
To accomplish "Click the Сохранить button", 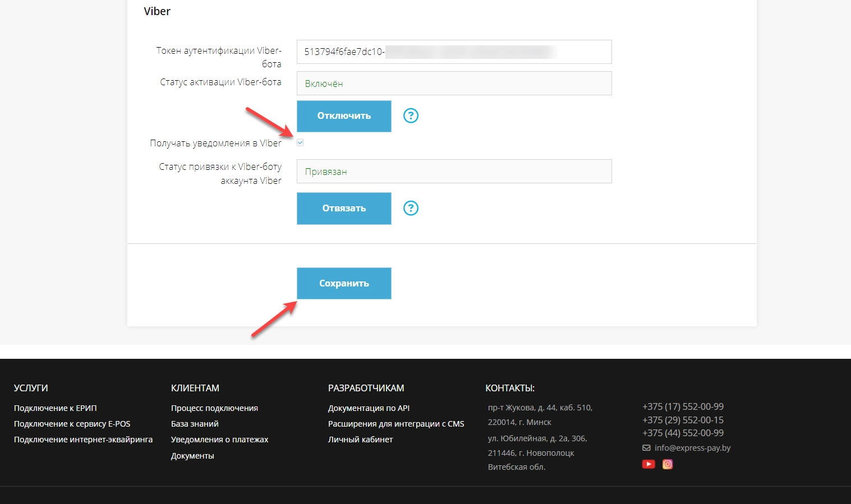I will 344,283.
